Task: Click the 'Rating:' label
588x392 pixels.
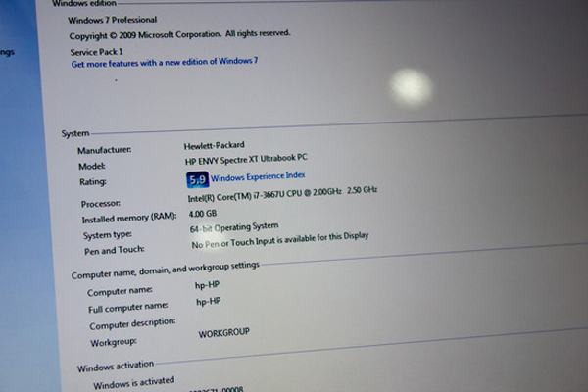Action: pyautogui.click(x=93, y=182)
